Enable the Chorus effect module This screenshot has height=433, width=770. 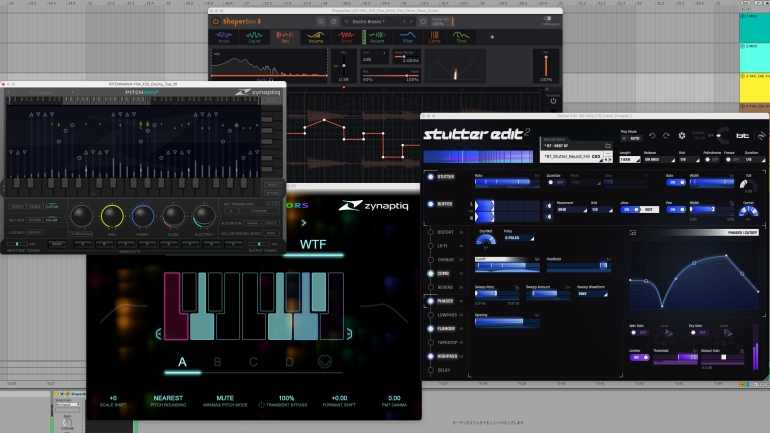431,259
